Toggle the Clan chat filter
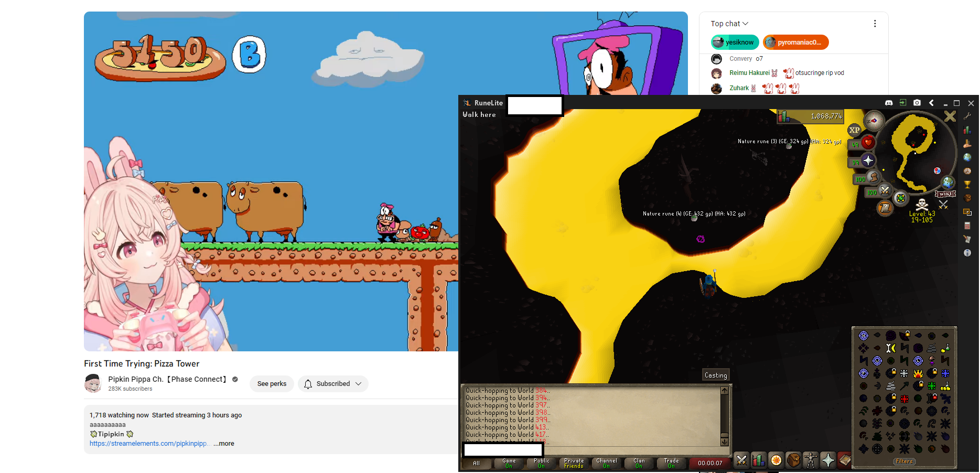Screen dimensions: 980x473 [639, 463]
